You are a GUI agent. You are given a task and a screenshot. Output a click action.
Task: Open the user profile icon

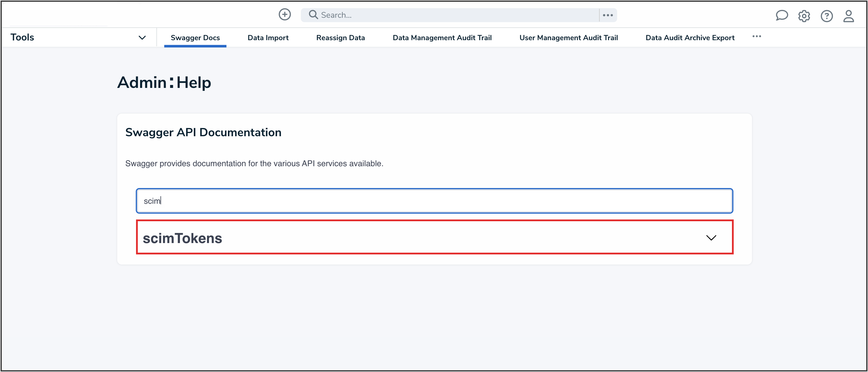(849, 16)
